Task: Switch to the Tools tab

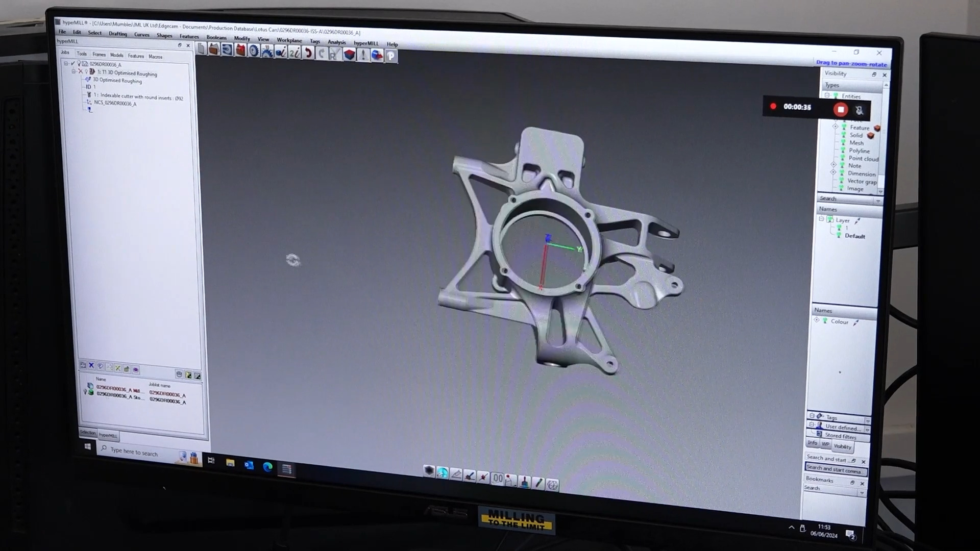Action: click(82, 54)
